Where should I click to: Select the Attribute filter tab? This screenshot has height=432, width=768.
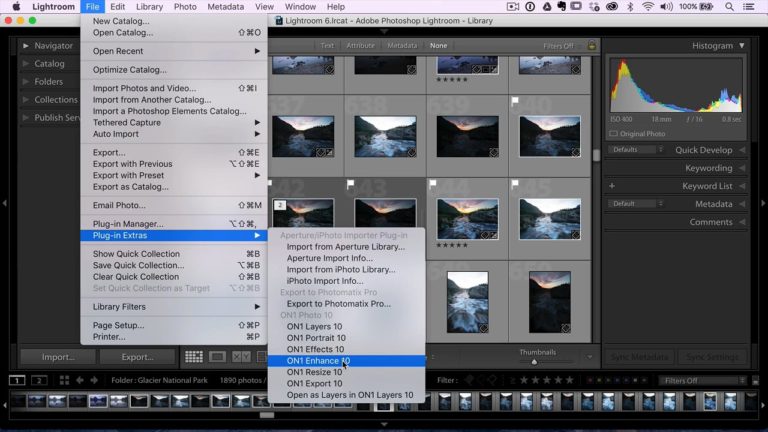coord(360,46)
